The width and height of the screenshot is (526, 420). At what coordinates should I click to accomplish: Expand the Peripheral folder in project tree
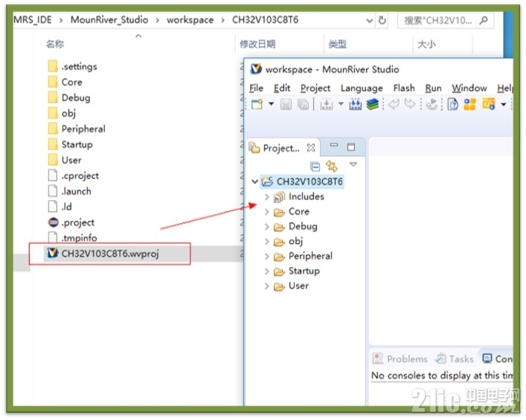(266, 256)
